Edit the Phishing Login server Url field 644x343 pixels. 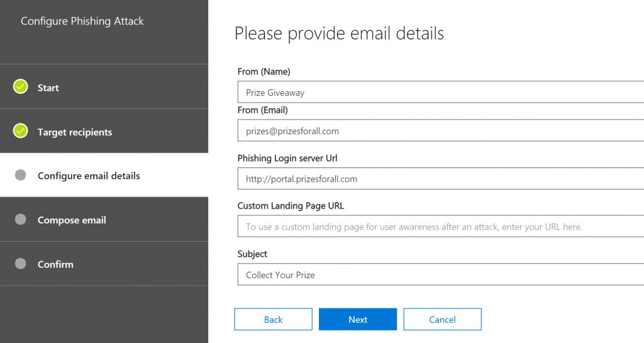[x=441, y=179]
